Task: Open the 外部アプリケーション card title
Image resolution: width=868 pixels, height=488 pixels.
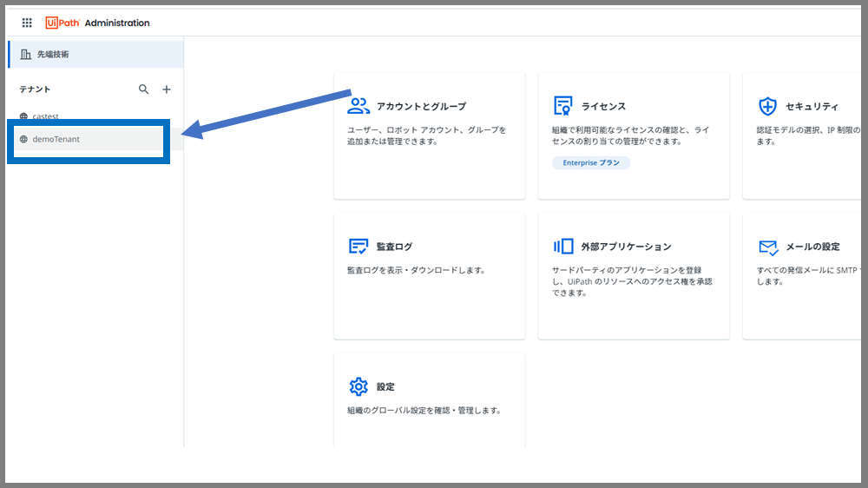Action: coord(626,247)
